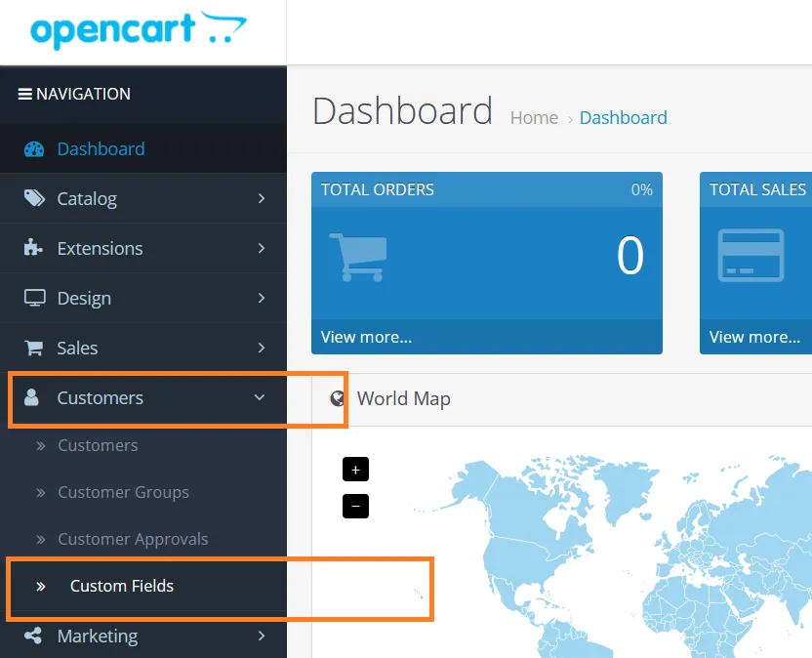Click the World Map panel heading
Image resolution: width=812 pixels, height=658 pixels.
[403, 399]
